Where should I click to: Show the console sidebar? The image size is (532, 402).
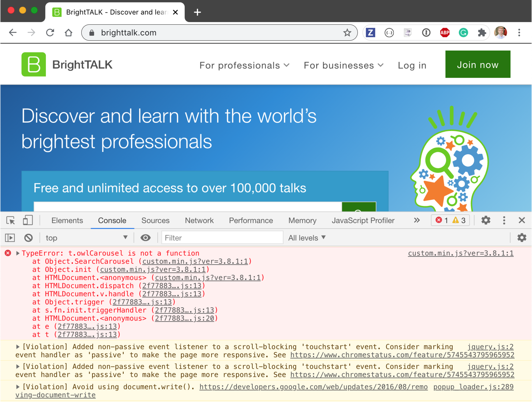coord(10,238)
